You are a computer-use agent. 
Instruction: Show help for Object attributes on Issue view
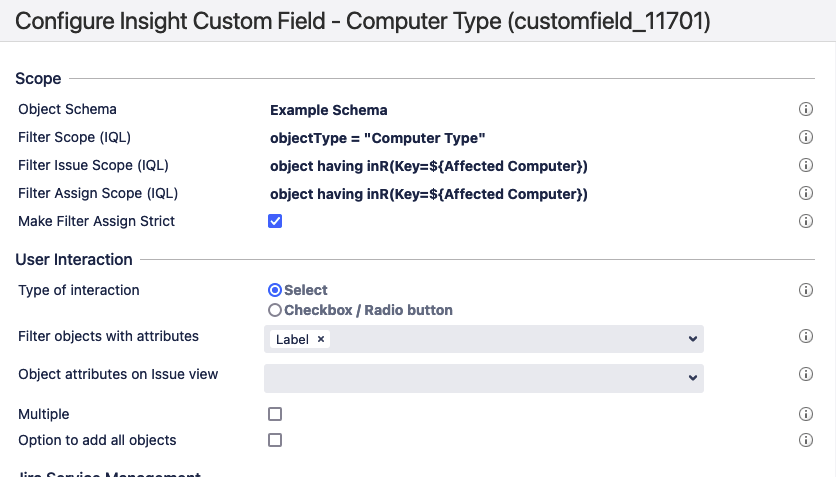(805, 374)
